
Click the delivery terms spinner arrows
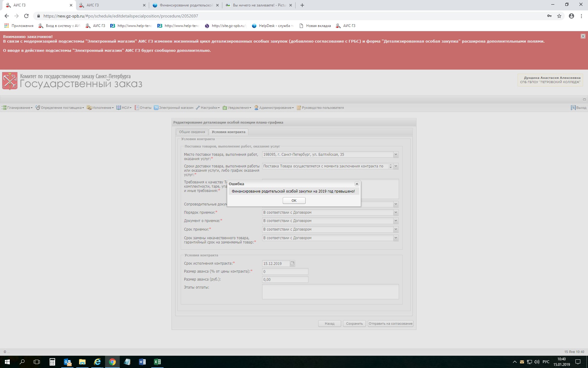pos(390,166)
